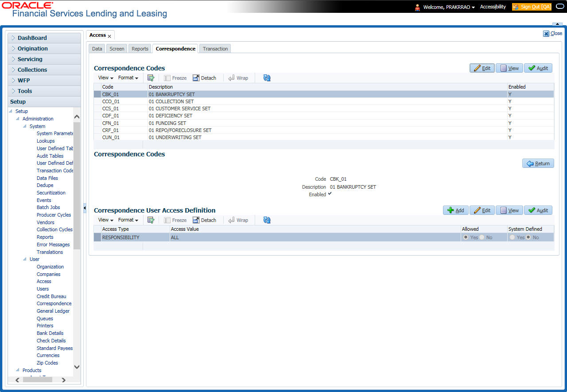Collapse the Administration tree node

tap(18, 119)
